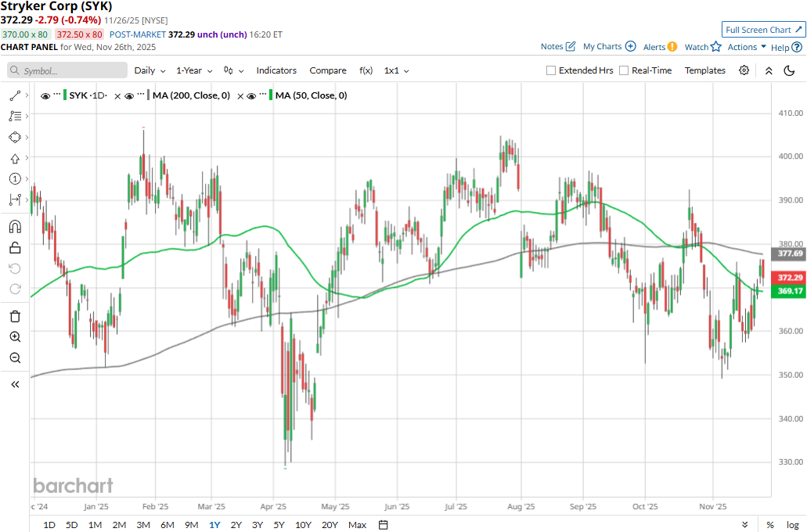Open the Templates menu
The image size is (807, 532).
click(704, 70)
